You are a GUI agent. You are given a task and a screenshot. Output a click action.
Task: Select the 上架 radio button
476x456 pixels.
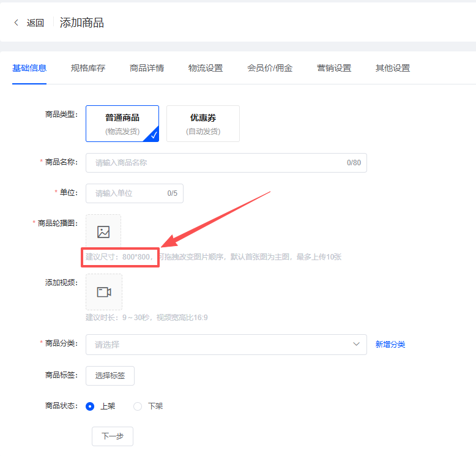pyautogui.click(x=90, y=406)
